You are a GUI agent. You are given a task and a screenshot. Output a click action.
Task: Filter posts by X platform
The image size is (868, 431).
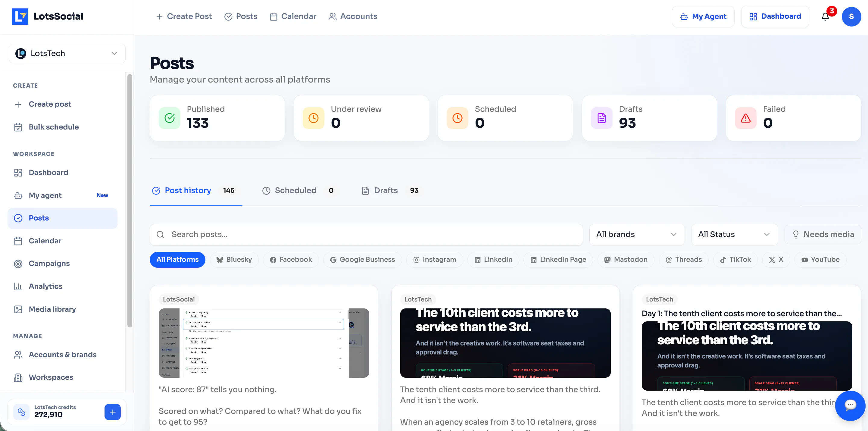point(776,260)
